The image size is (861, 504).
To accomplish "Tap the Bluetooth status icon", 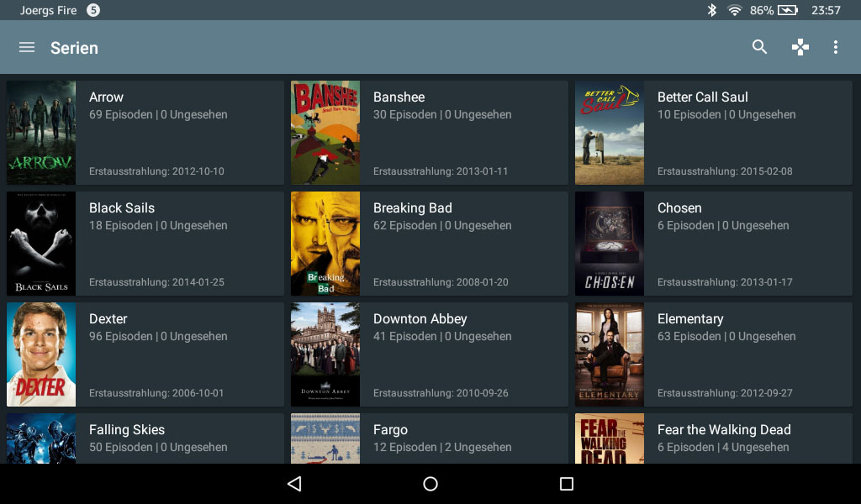I will click(711, 10).
